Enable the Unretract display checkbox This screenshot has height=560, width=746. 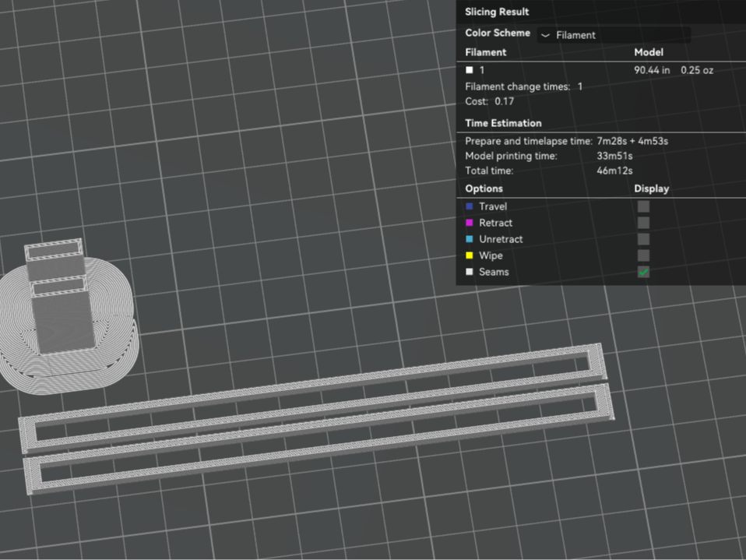[x=643, y=239]
